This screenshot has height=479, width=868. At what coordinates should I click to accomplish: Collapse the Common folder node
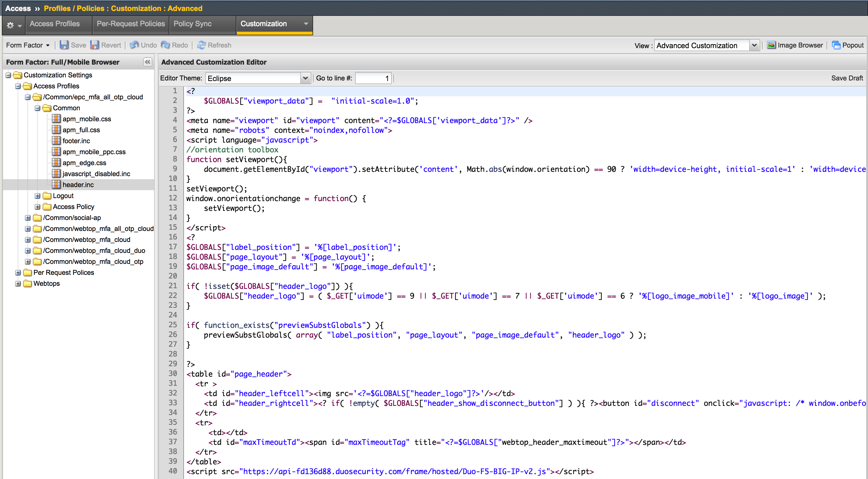[x=37, y=108]
